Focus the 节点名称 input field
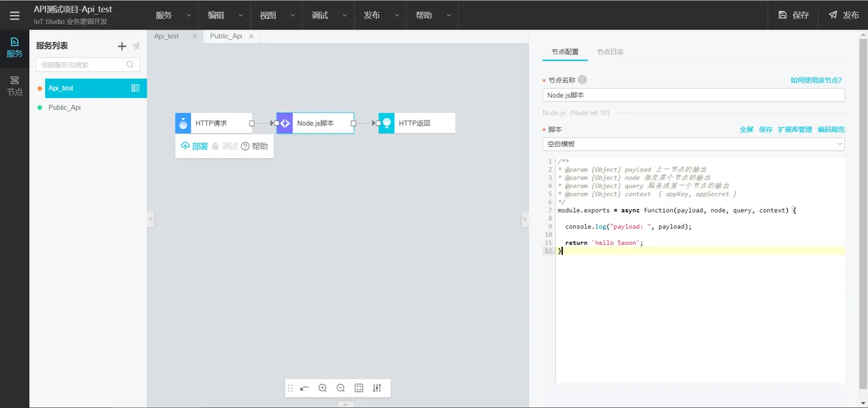 693,95
